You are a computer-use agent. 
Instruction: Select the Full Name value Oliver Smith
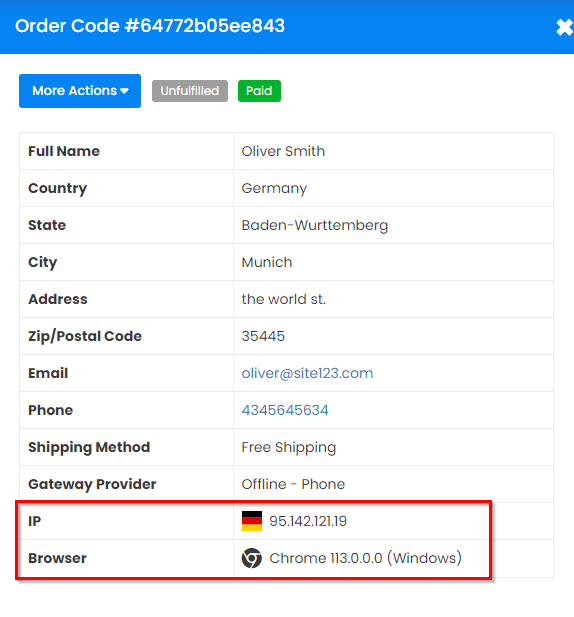pyautogui.click(x=283, y=151)
